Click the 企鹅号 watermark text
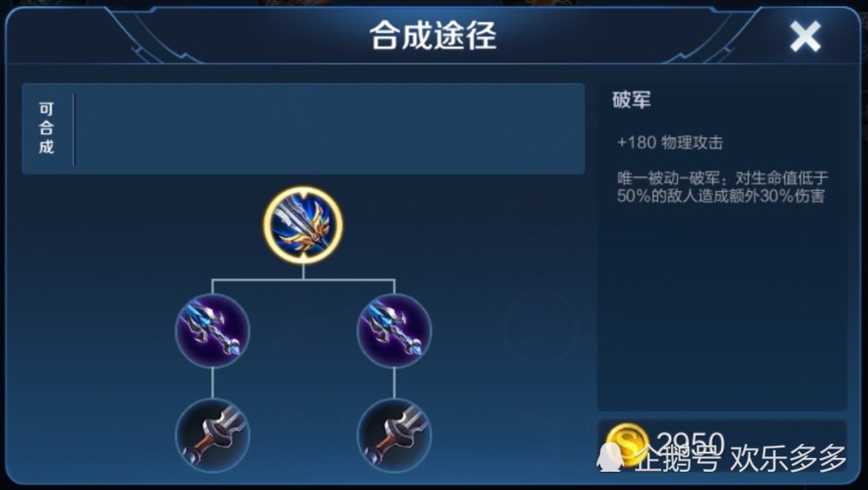 677,459
